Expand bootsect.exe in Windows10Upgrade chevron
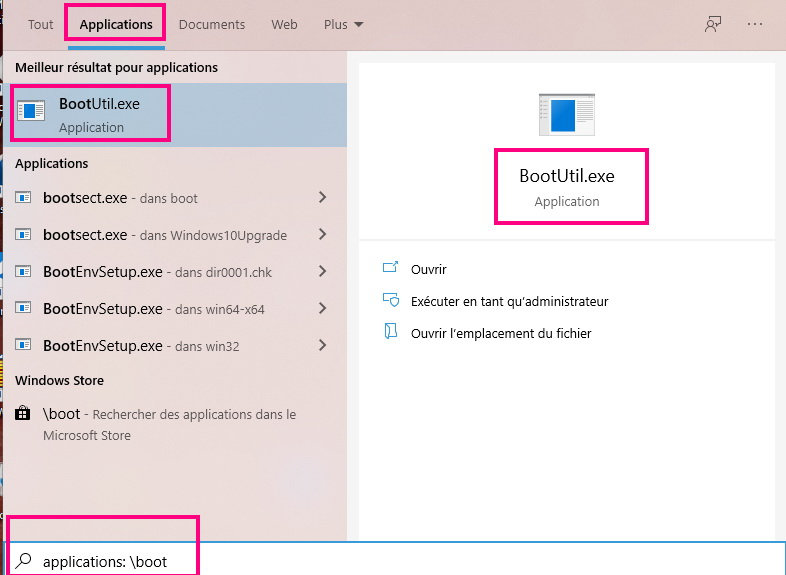Viewport: 786px width, 575px height. tap(322, 235)
